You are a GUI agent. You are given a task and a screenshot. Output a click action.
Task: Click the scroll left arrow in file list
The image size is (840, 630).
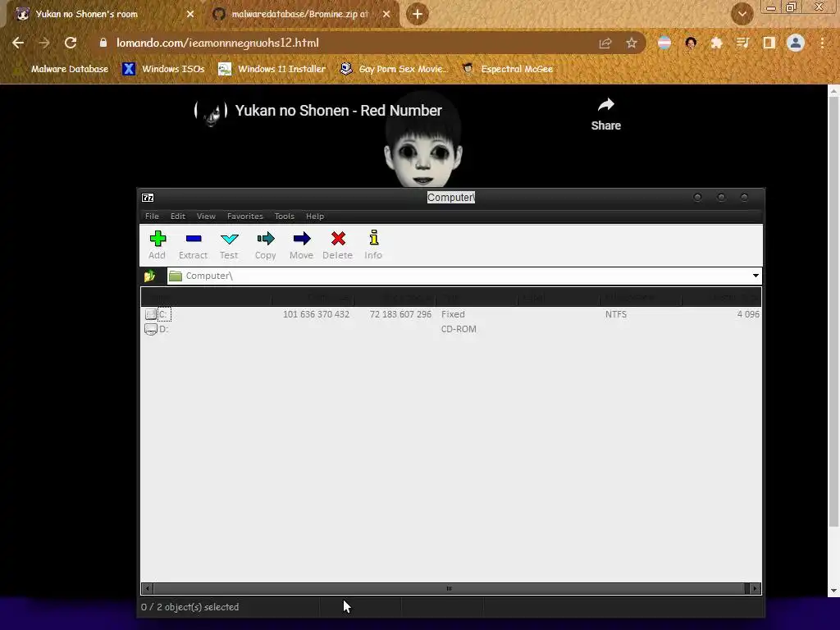point(148,589)
